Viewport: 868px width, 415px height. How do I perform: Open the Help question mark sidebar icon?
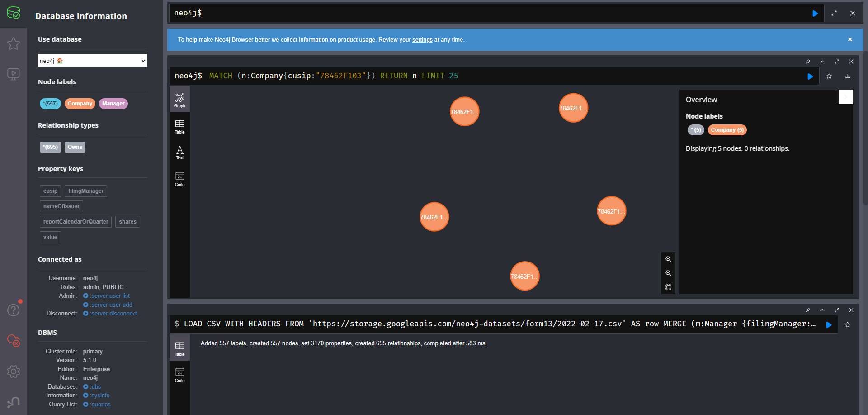click(14, 310)
